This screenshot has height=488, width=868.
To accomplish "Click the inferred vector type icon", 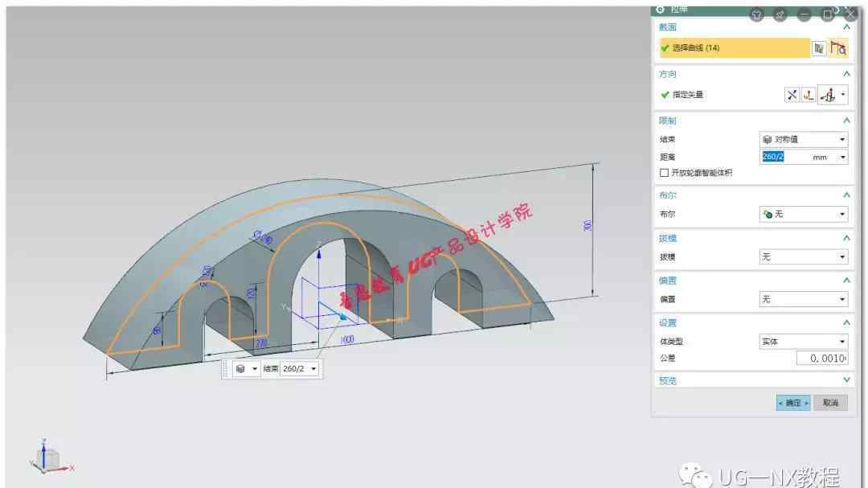I will [x=828, y=95].
